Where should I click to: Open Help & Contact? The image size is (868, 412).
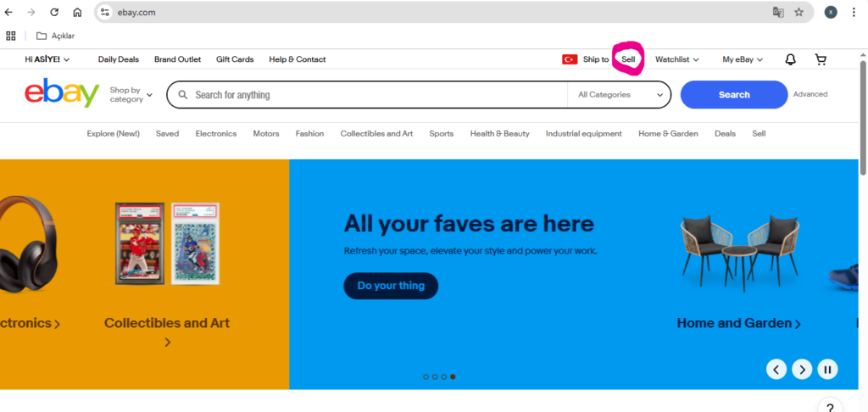pyautogui.click(x=298, y=59)
